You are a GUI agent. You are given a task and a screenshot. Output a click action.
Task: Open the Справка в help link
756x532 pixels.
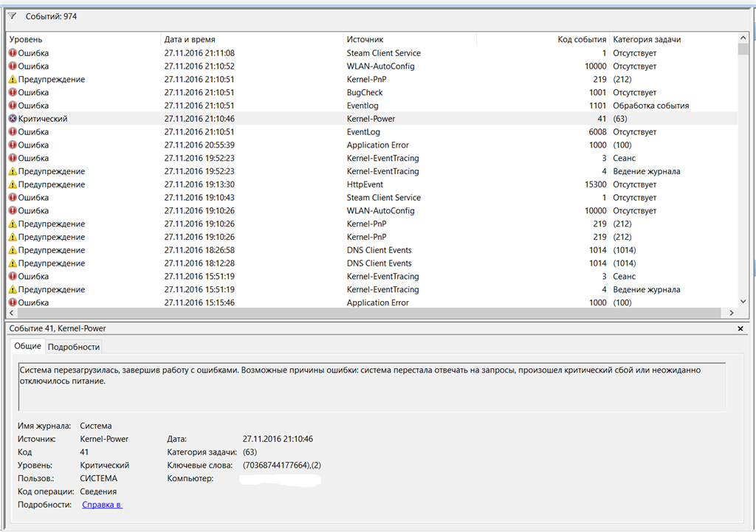[102, 505]
